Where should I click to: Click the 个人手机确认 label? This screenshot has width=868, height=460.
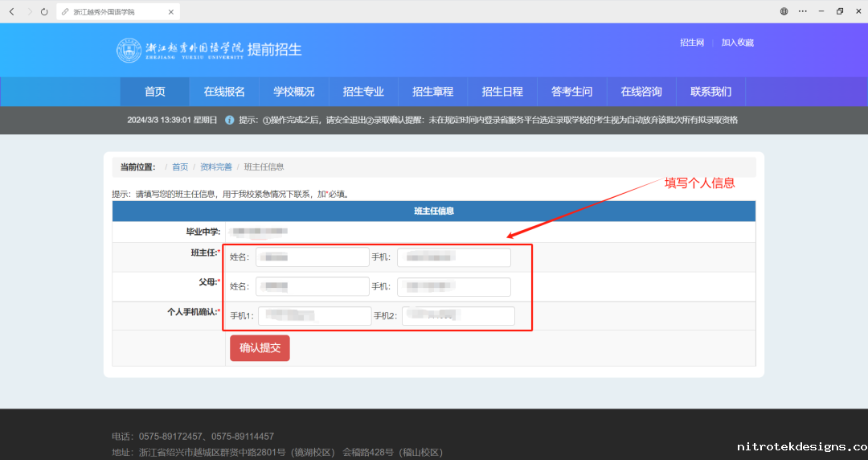194,312
